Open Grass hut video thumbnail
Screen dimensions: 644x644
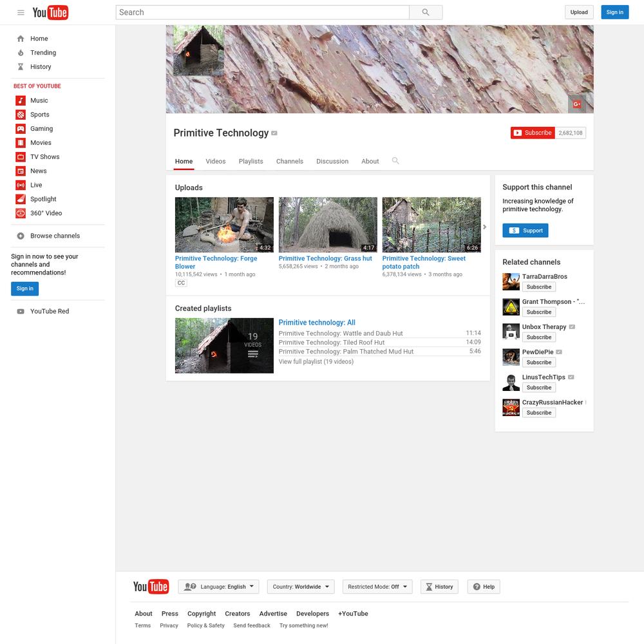tap(328, 225)
